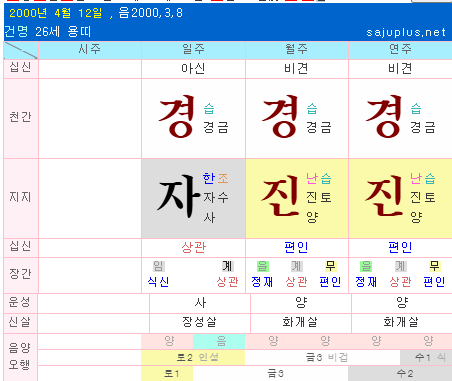Select the large '경' character under 연주
The image size is (452, 381).
point(384,117)
